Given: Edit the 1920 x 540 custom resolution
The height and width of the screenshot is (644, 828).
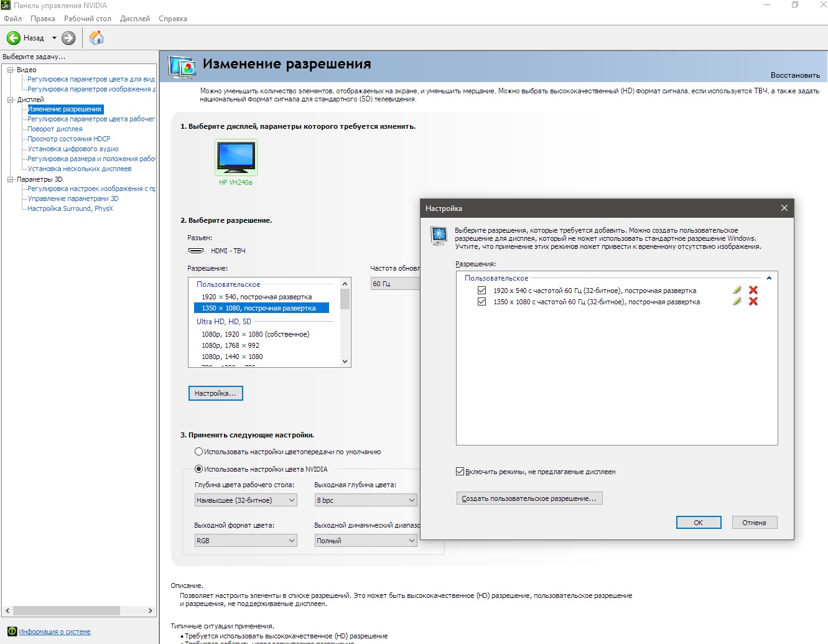Looking at the screenshot, I should point(737,290).
